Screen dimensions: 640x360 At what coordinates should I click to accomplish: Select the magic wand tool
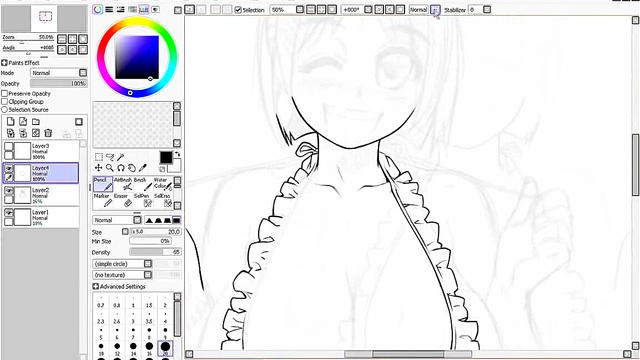[x=121, y=157]
